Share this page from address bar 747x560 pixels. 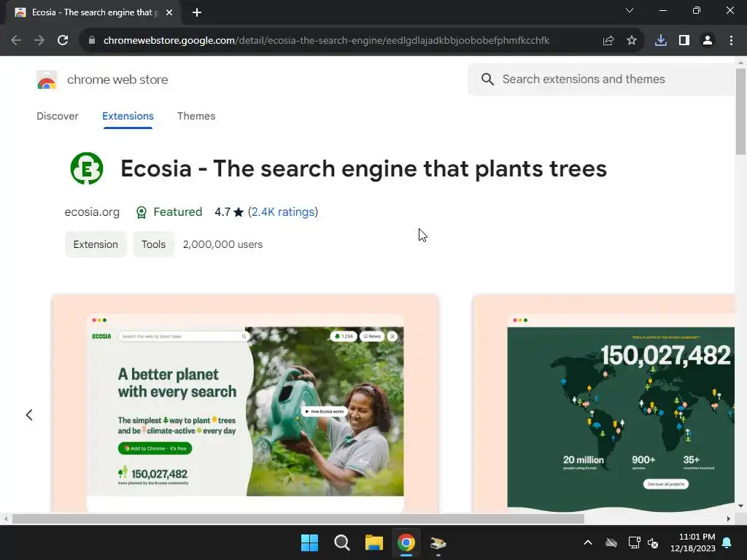pyautogui.click(x=608, y=41)
